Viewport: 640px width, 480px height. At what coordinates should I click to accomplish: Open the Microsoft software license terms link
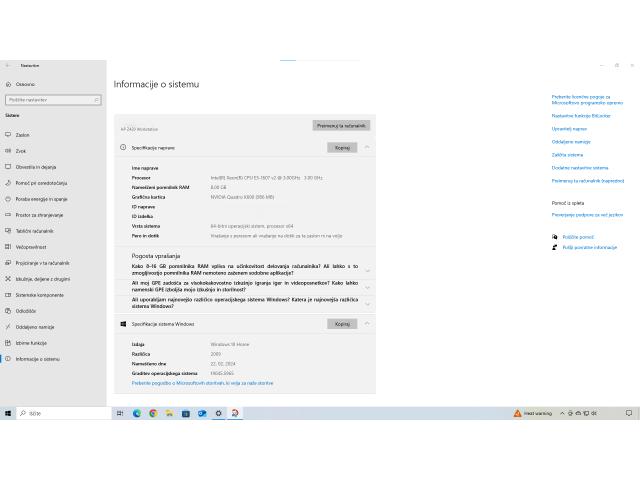pyautogui.click(x=587, y=100)
